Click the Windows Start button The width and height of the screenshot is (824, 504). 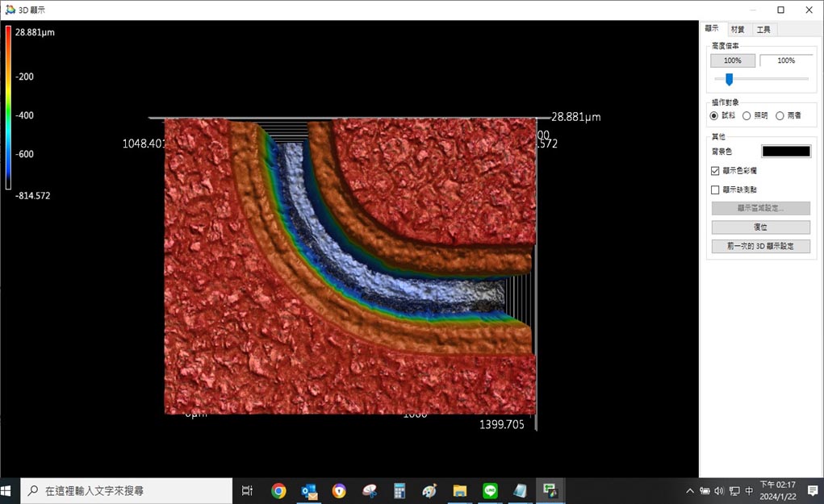click(x=10, y=490)
